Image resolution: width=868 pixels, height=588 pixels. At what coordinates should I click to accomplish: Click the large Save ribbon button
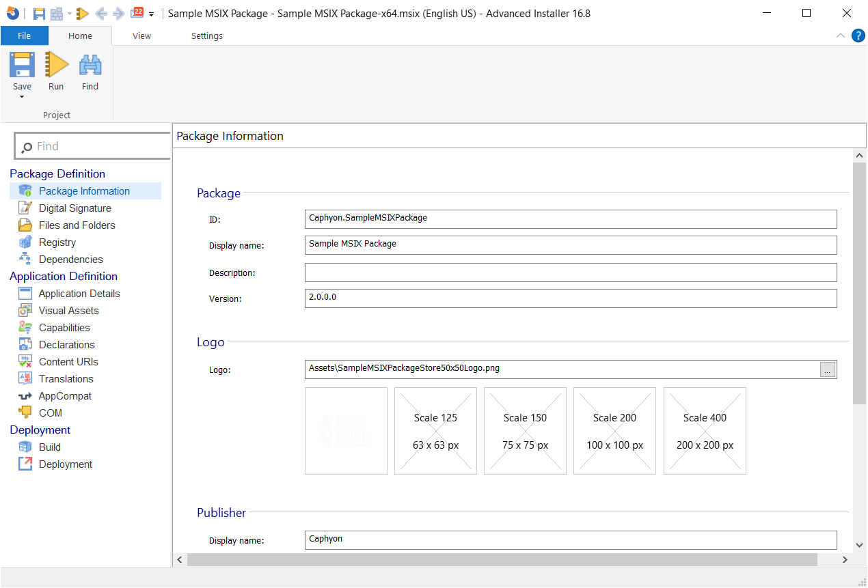click(22, 71)
